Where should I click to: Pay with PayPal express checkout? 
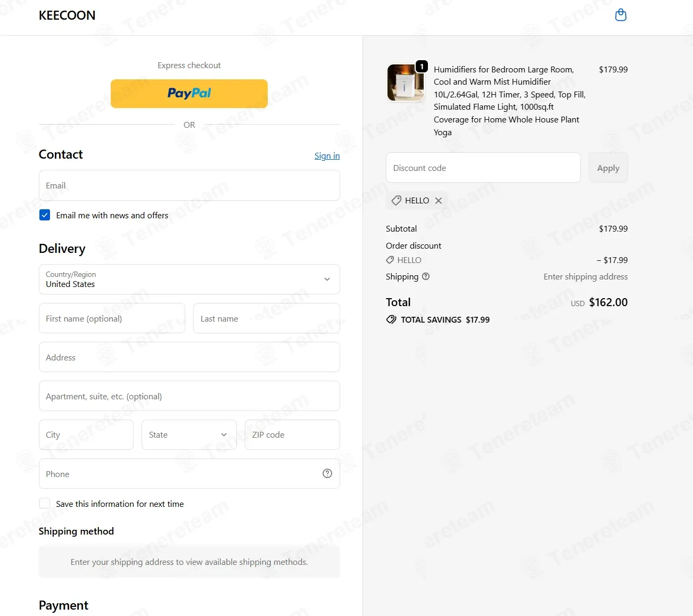click(x=189, y=94)
